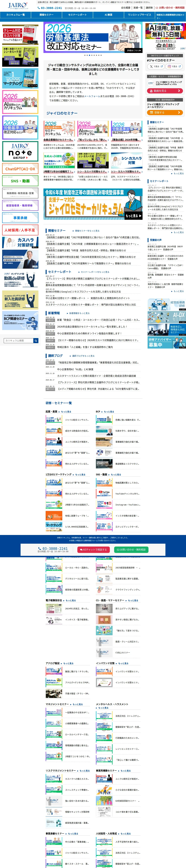Screen dimensions: 186x868
Task: Open the 実績一覧 header link
Action: coord(138,8)
